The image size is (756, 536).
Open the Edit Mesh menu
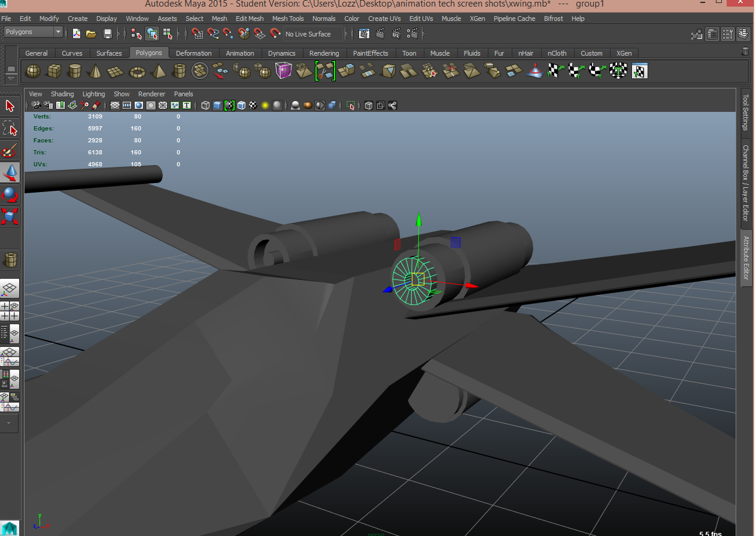coord(250,19)
